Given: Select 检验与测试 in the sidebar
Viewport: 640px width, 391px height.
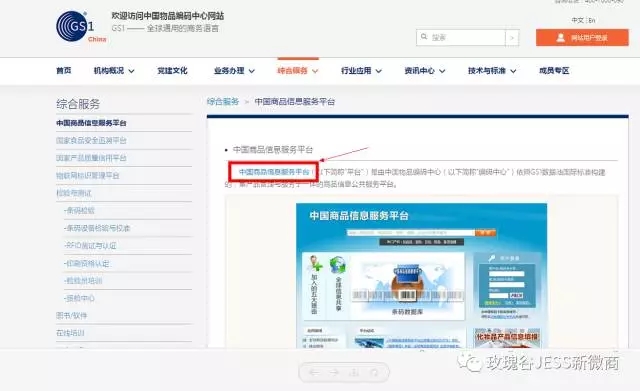Looking at the screenshot, I should [x=74, y=193].
